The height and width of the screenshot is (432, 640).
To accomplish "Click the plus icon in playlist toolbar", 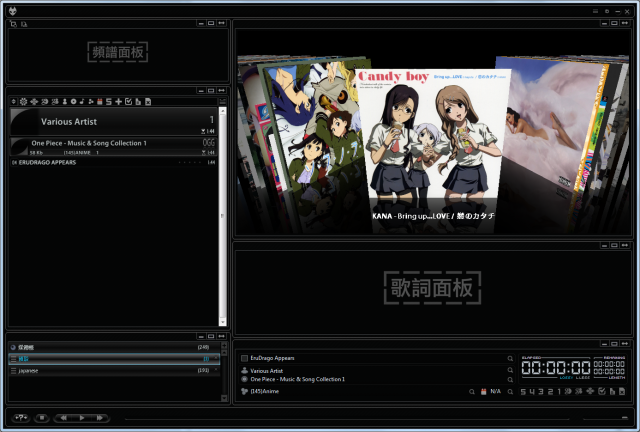I will pos(118,101).
